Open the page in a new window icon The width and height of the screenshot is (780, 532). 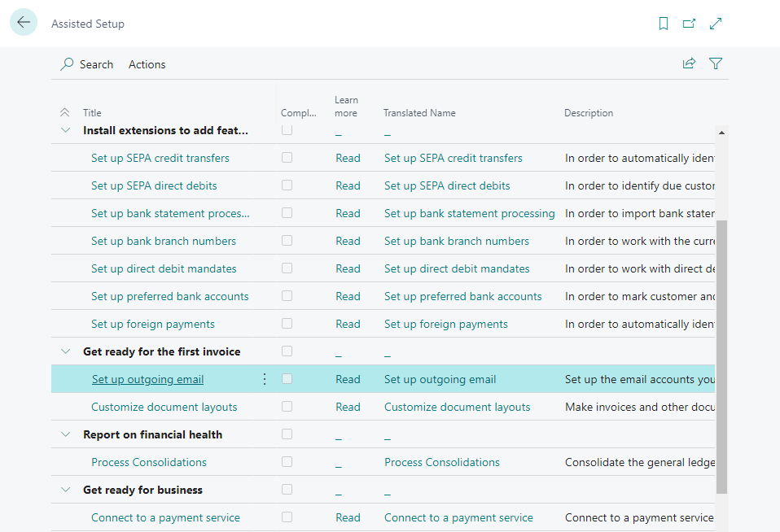tap(689, 24)
